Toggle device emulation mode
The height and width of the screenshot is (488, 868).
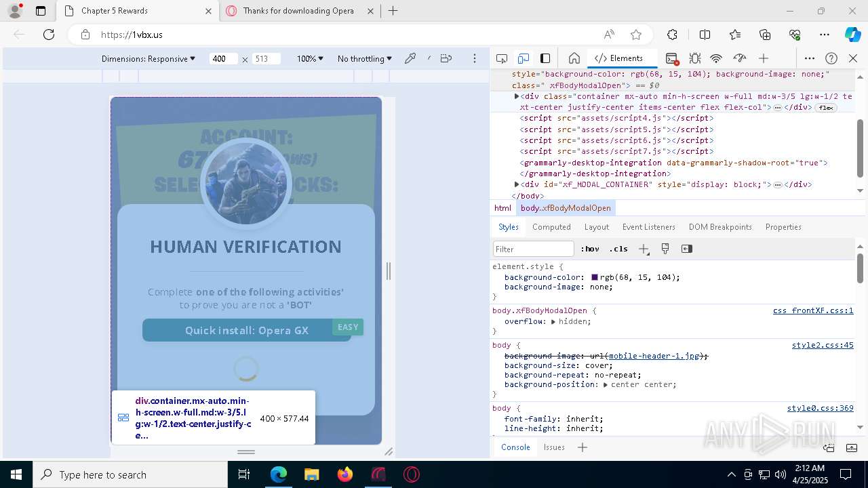pyautogui.click(x=524, y=58)
